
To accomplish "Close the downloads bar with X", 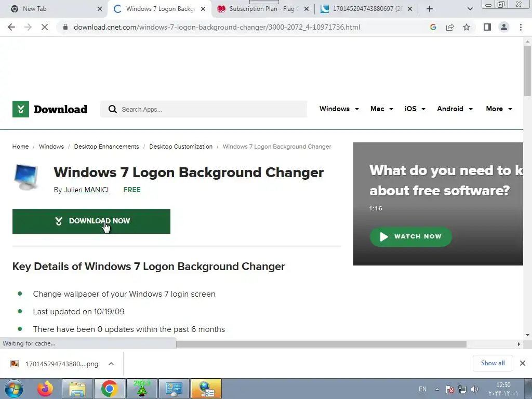I will pyautogui.click(x=523, y=363).
